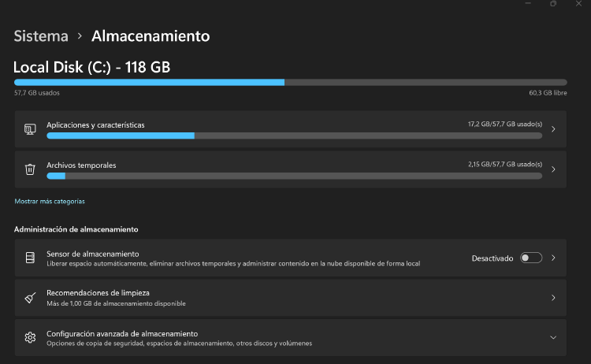The height and width of the screenshot is (364, 591).
Task: Enable the Sensor de almacenamiento toggle
Action: (x=530, y=258)
